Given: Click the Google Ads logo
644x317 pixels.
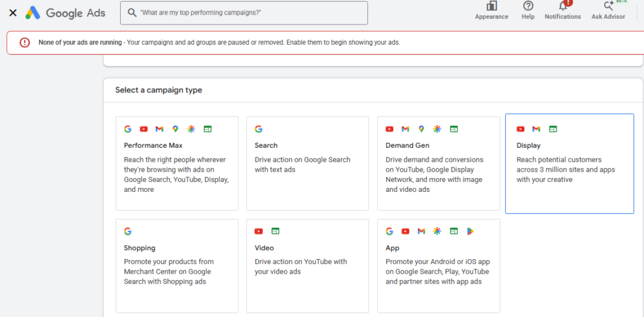Looking at the screenshot, I should [65, 13].
